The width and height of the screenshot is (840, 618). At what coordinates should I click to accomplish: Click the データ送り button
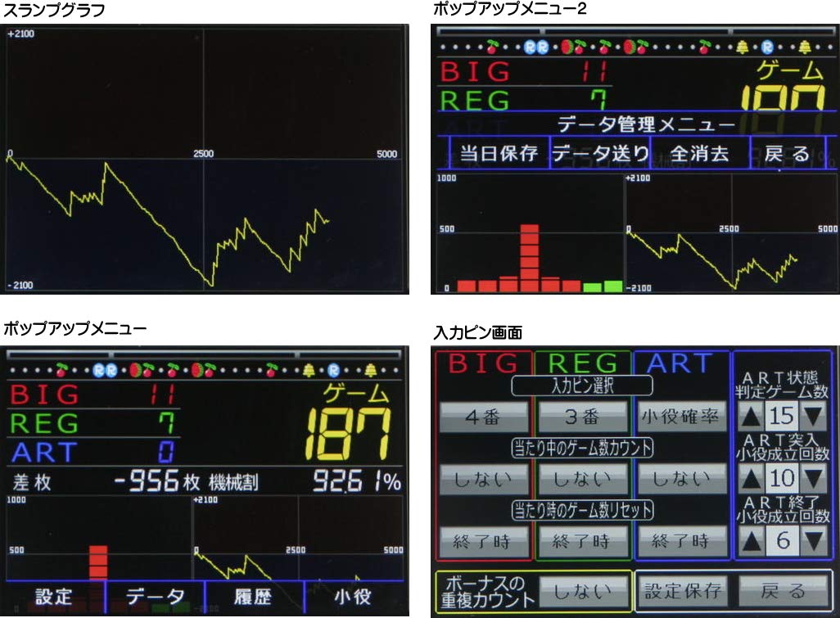click(600, 153)
